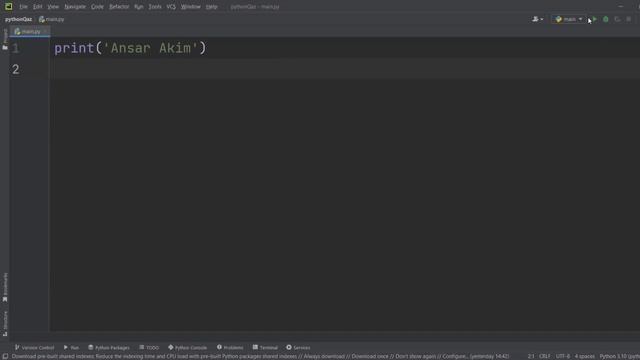Open the 4 spaces indent settings
The width and height of the screenshot is (640, 360).
(584, 356)
